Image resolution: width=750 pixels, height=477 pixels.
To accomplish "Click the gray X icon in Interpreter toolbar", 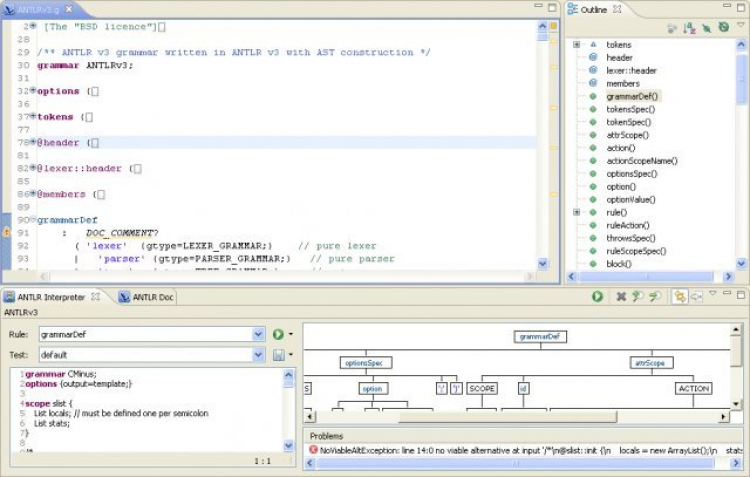I will pos(621,297).
